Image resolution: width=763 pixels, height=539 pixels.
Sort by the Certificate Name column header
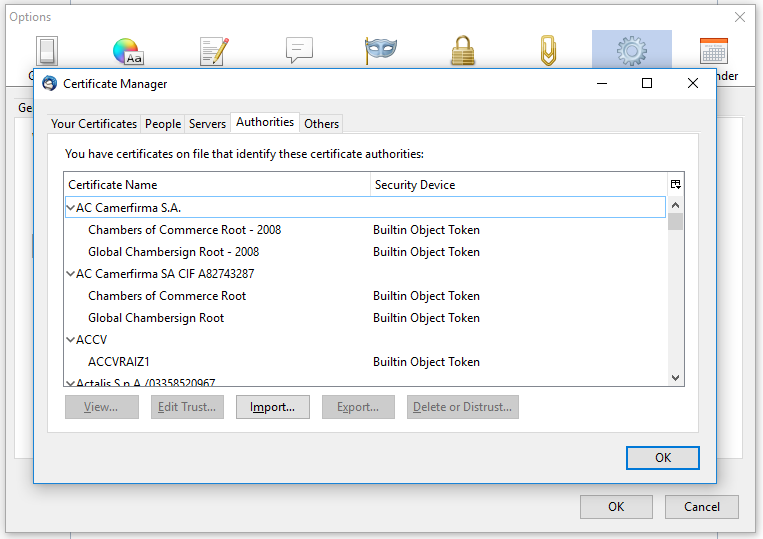[217, 184]
